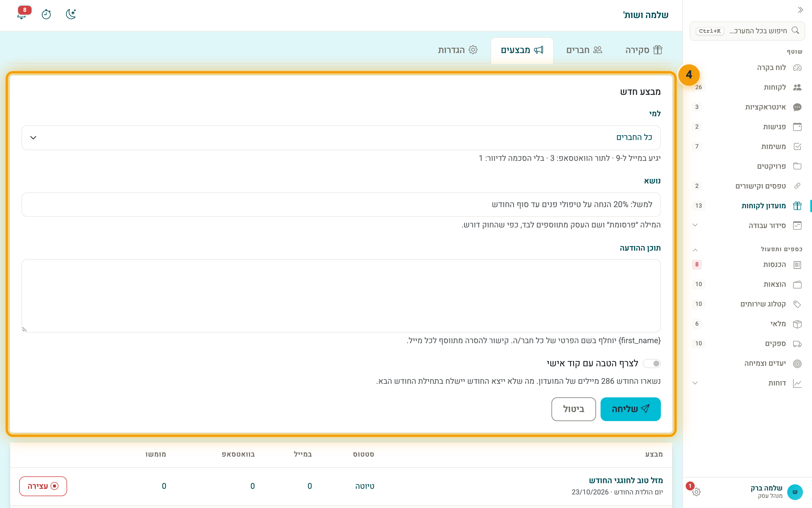Open the timer stopwatch icon
812x508 pixels.
tap(46, 14)
